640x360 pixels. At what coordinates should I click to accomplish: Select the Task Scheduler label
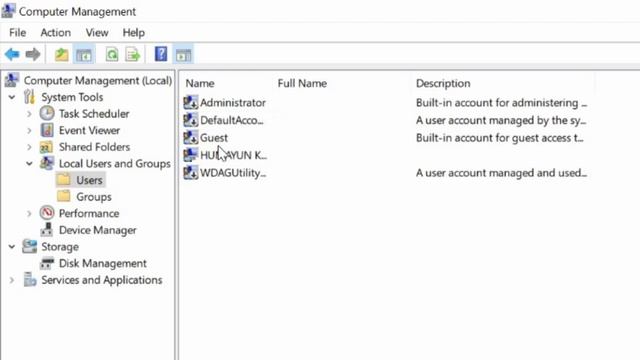94,113
